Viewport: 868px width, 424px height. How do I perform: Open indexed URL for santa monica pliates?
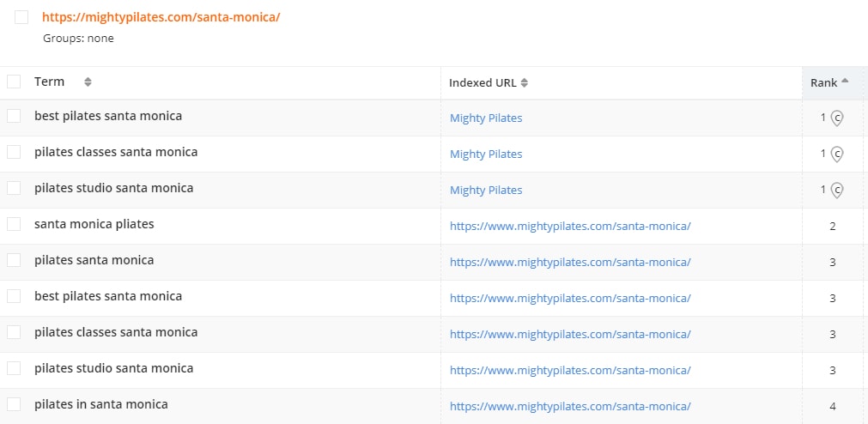[570, 226]
